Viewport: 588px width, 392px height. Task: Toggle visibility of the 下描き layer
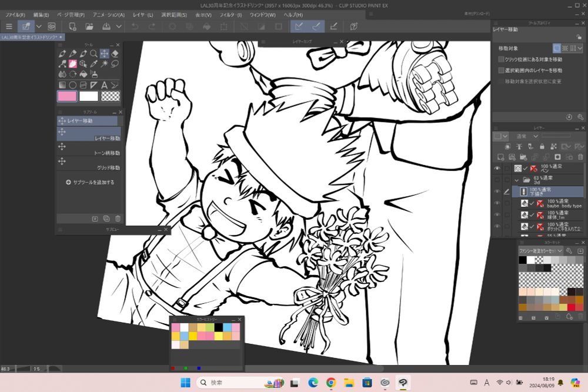pyautogui.click(x=497, y=192)
